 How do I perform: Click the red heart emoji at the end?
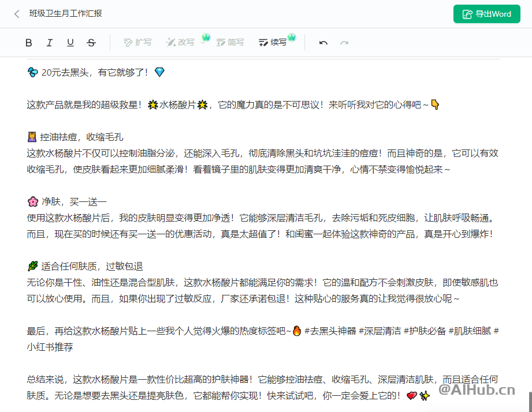pos(411,395)
